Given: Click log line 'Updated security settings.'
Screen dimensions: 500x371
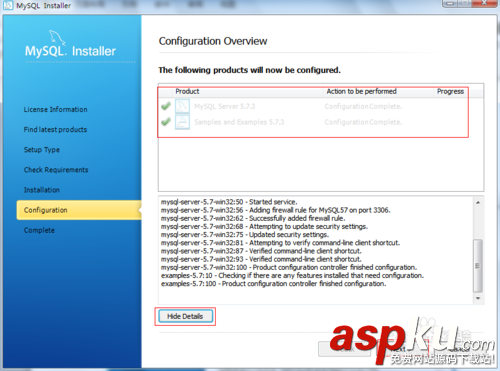Looking at the screenshot, I should 245,235.
